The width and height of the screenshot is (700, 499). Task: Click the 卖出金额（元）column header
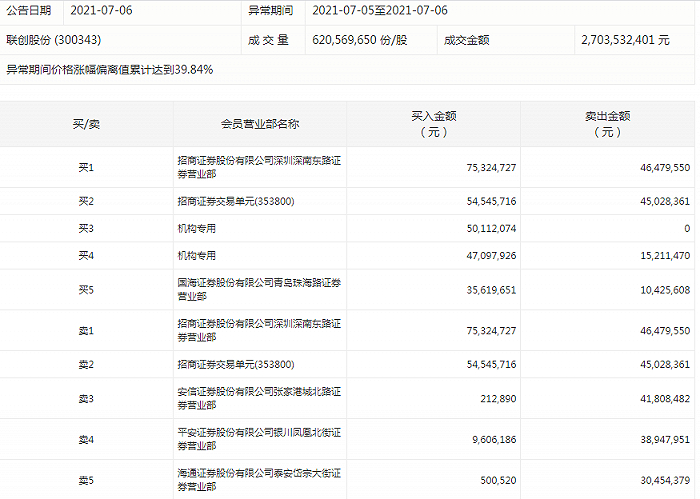608,124
